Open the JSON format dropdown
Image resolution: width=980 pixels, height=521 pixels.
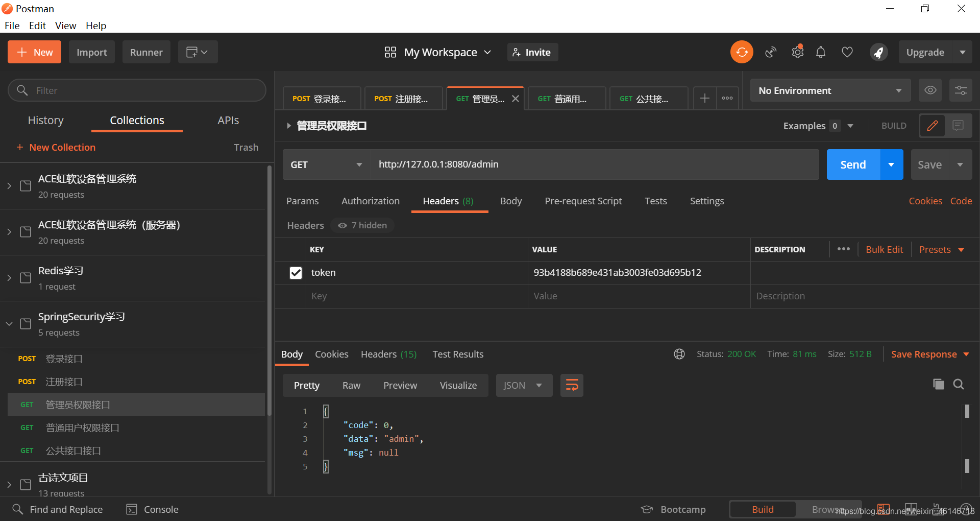point(524,386)
